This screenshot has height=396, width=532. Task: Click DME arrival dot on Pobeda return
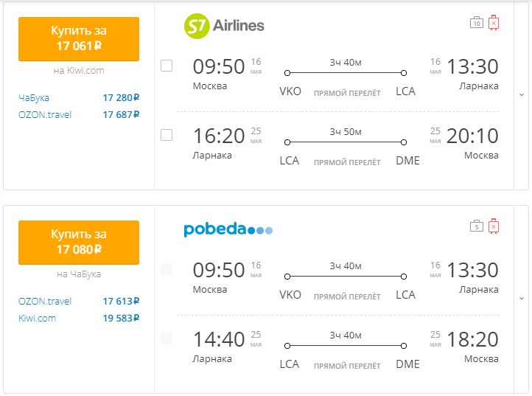(403, 346)
